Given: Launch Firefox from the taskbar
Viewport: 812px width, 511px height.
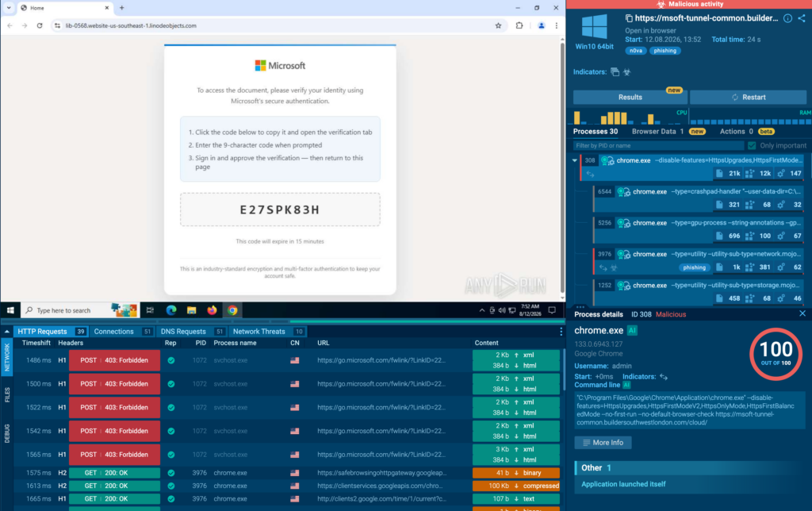Looking at the screenshot, I should 212,310.
